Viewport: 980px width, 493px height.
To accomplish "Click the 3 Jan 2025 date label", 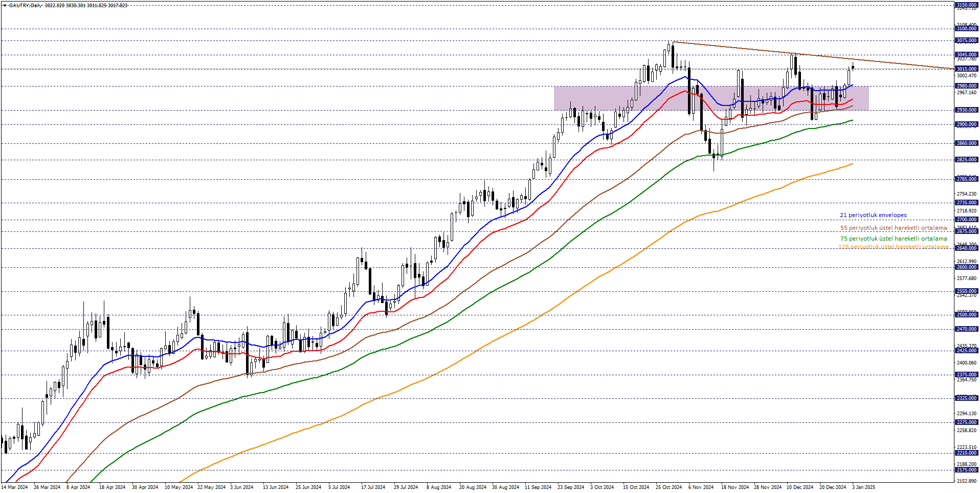I will tap(863, 487).
